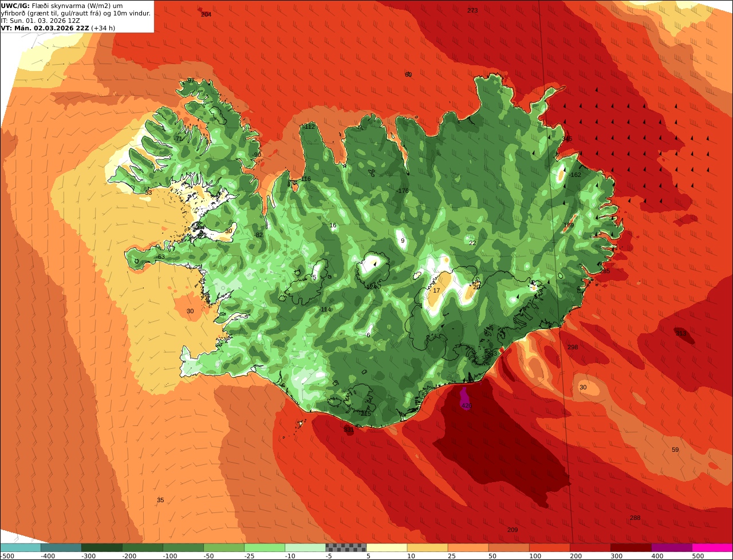Click the '209' value near the bottom
This screenshot has height=560, width=733.
point(513,530)
